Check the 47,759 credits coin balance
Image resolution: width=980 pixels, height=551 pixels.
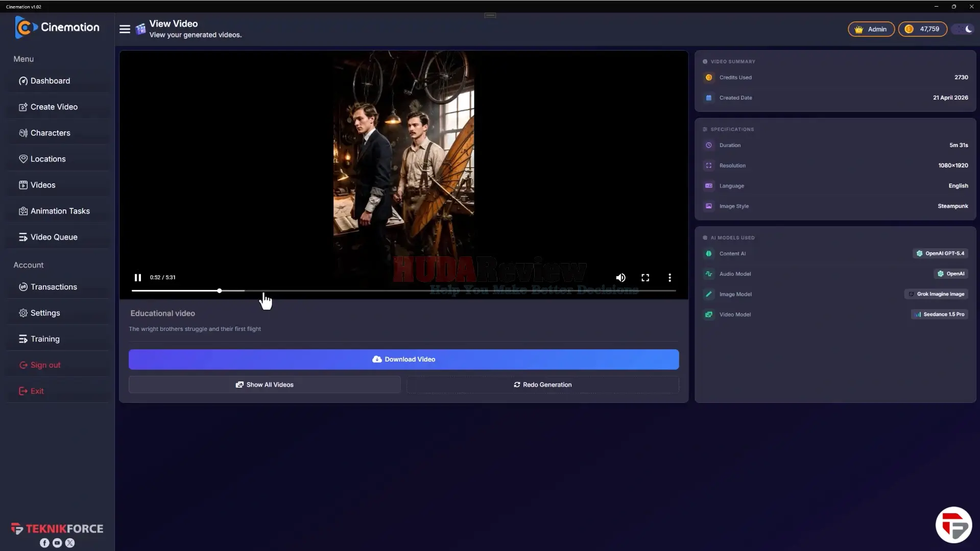922,29
